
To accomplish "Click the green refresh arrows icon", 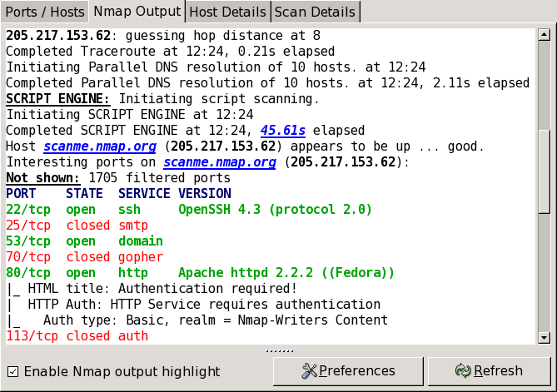I will tap(463, 371).
